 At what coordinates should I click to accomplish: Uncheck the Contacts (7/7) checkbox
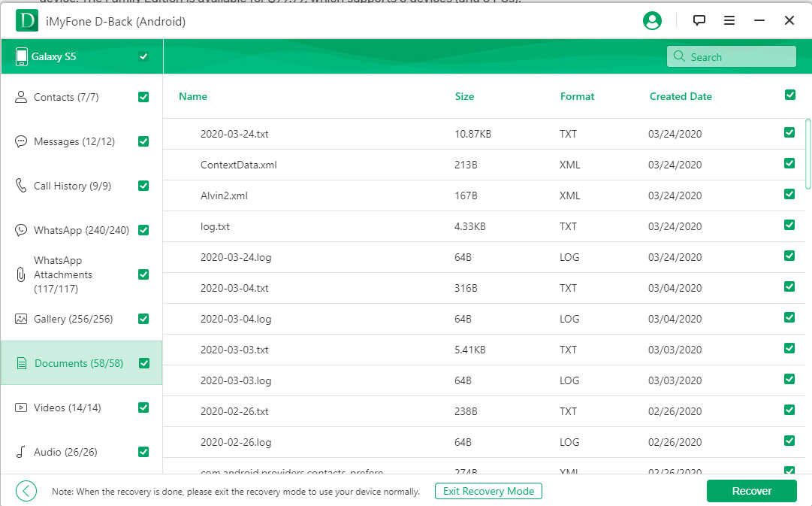pyautogui.click(x=143, y=97)
